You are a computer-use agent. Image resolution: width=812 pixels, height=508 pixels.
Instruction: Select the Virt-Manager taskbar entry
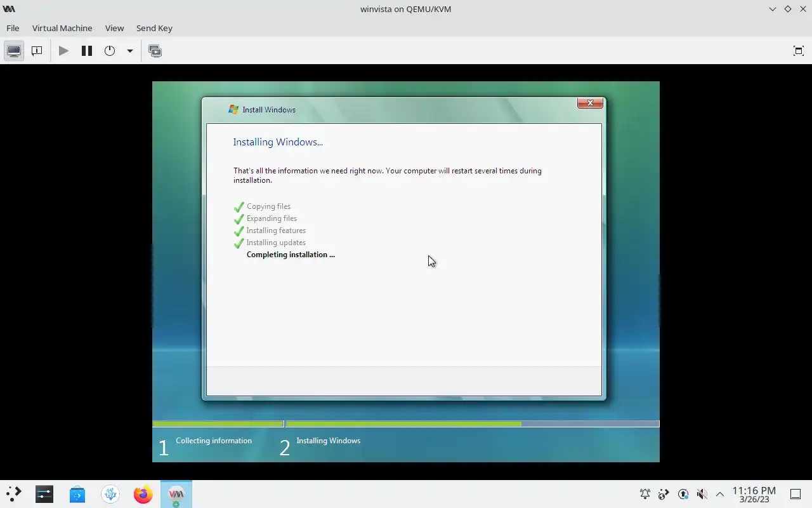(x=176, y=494)
